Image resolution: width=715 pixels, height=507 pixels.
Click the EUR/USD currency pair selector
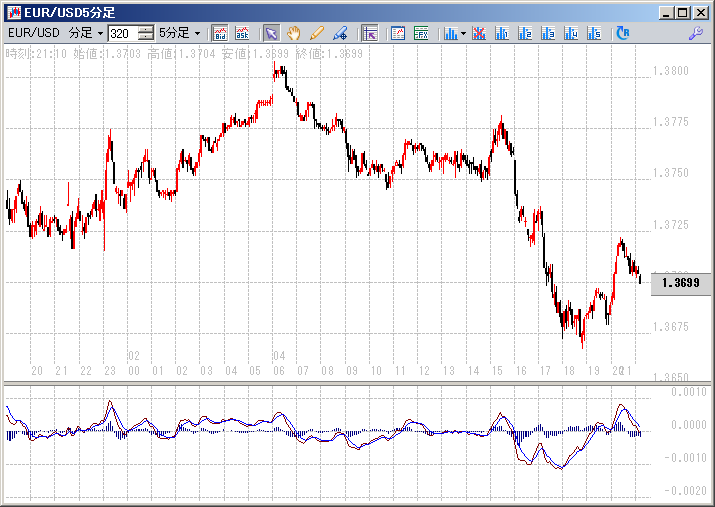click(x=34, y=33)
